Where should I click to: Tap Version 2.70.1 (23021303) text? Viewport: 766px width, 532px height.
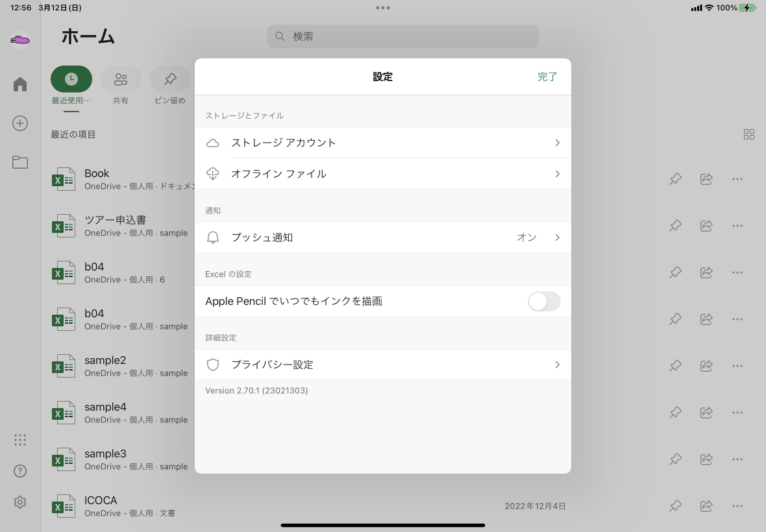(x=256, y=391)
